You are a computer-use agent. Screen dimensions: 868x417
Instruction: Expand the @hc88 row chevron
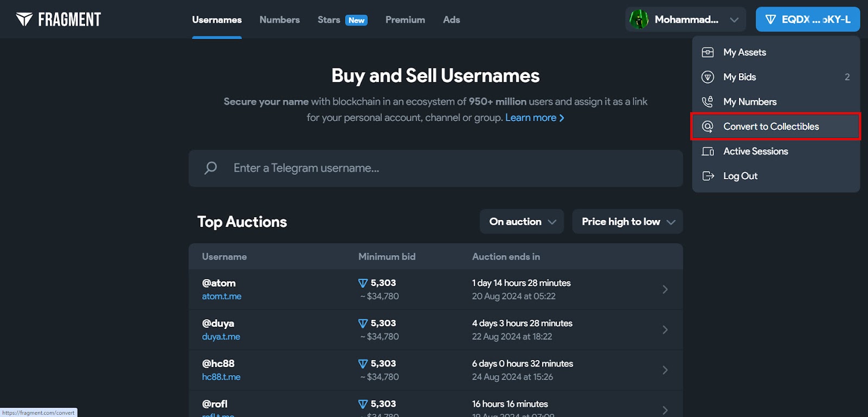(x=665, y=370)
